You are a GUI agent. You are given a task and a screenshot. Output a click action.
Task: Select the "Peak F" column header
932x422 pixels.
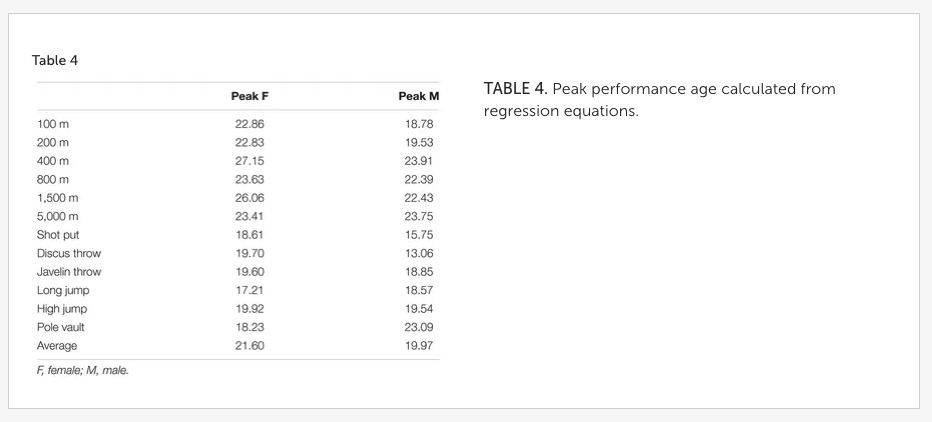250,97
